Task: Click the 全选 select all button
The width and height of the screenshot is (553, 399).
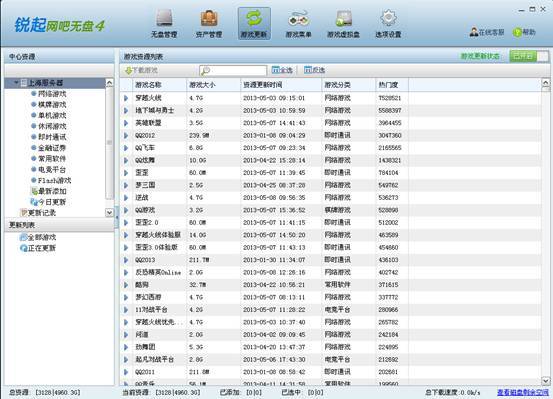Action: (x=282, y=70)
